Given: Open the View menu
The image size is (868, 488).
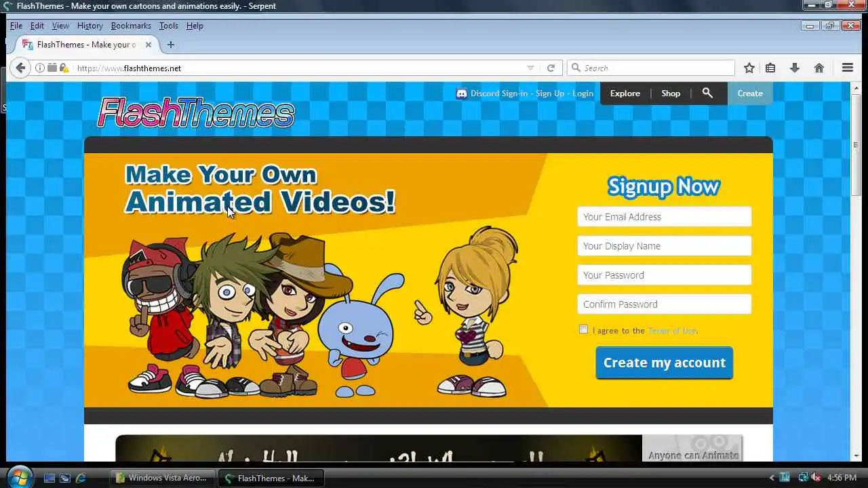Looking at the screenshot, I should click(60, 26).
